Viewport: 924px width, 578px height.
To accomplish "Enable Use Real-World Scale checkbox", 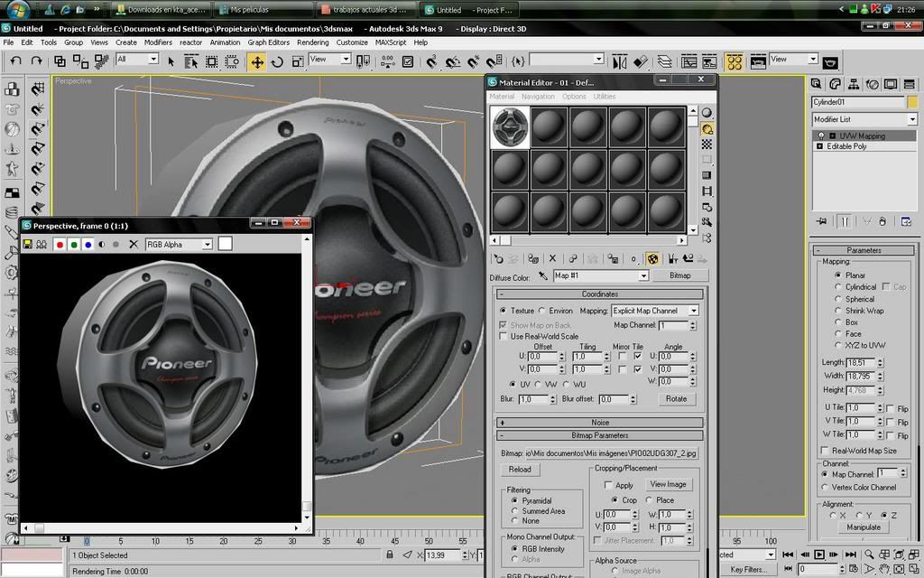I will [x=503, y=336].
